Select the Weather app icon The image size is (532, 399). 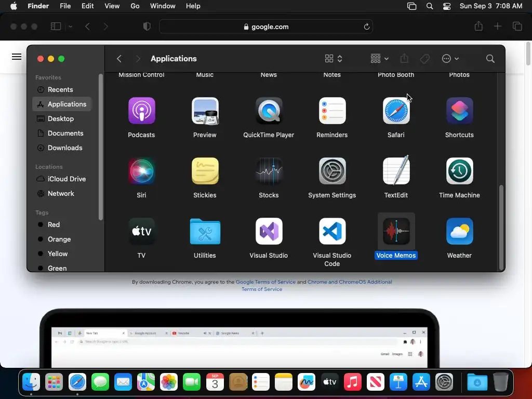pyautogui.click(x=459, y=231)
